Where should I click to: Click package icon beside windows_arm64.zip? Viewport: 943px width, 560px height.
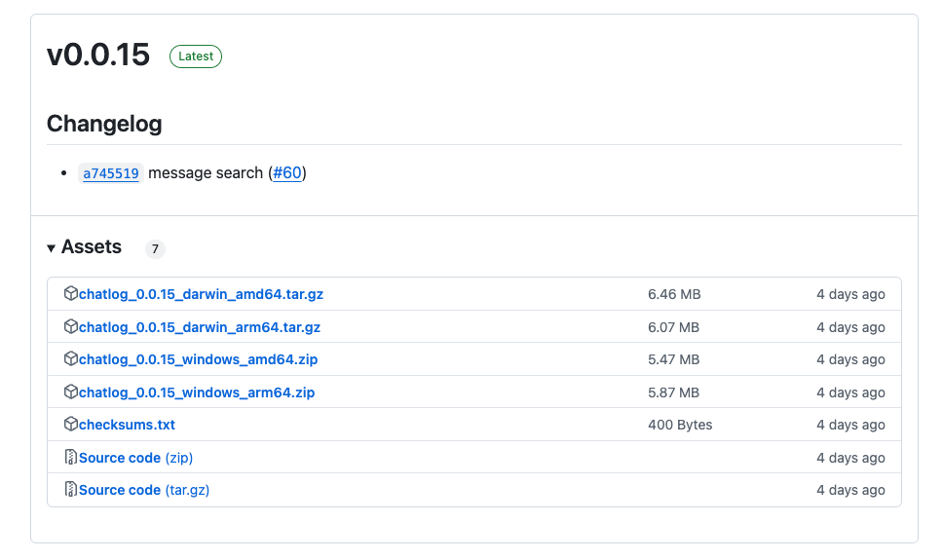(x=70, y=392)
